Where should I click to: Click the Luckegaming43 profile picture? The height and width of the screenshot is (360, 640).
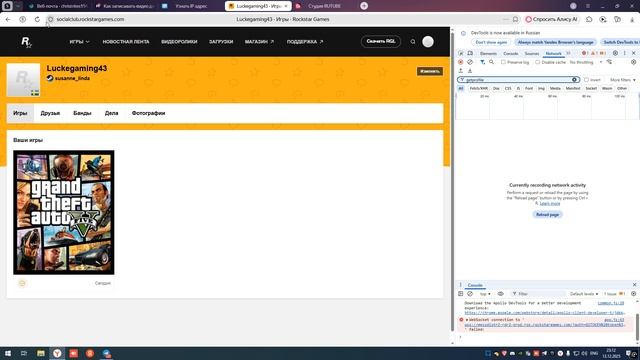pyautogui.click(x=23, y=80)
